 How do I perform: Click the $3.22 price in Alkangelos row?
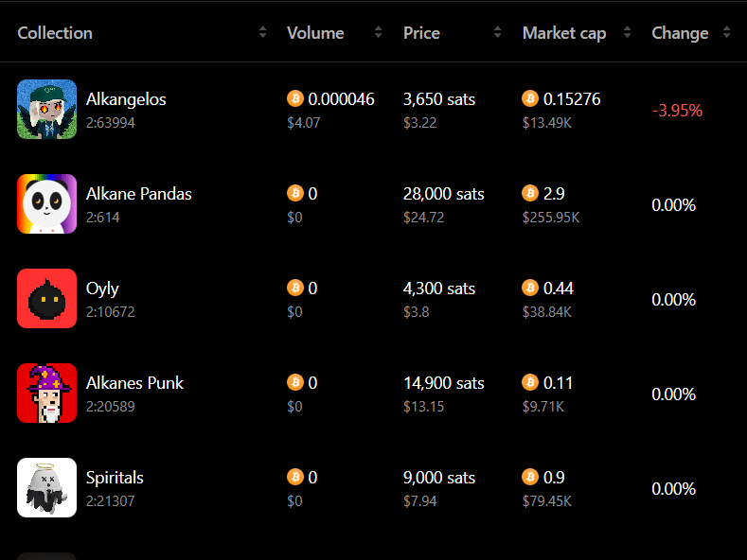click(x=419, y=123)
